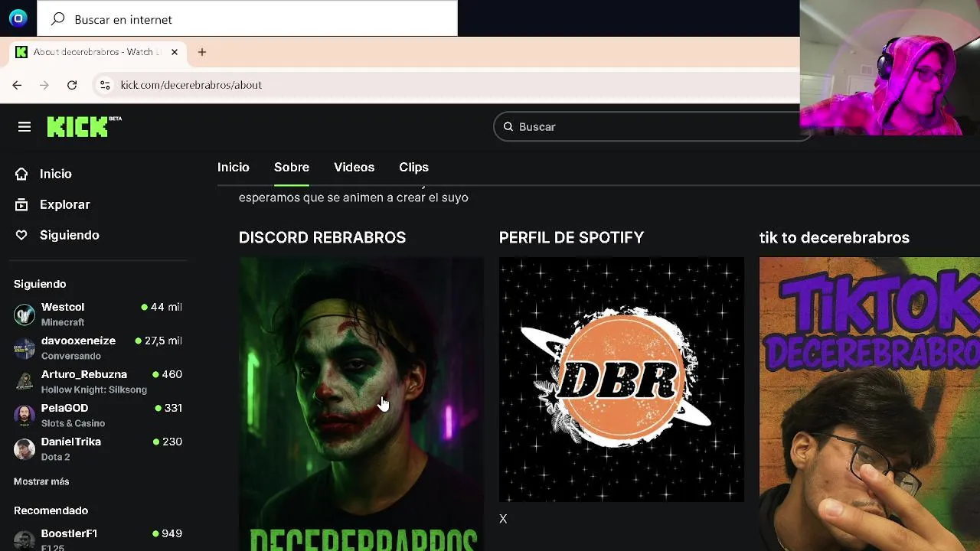Go back with browser back arrow
Viewport: 980px width, 551px height.
point(17,85)
